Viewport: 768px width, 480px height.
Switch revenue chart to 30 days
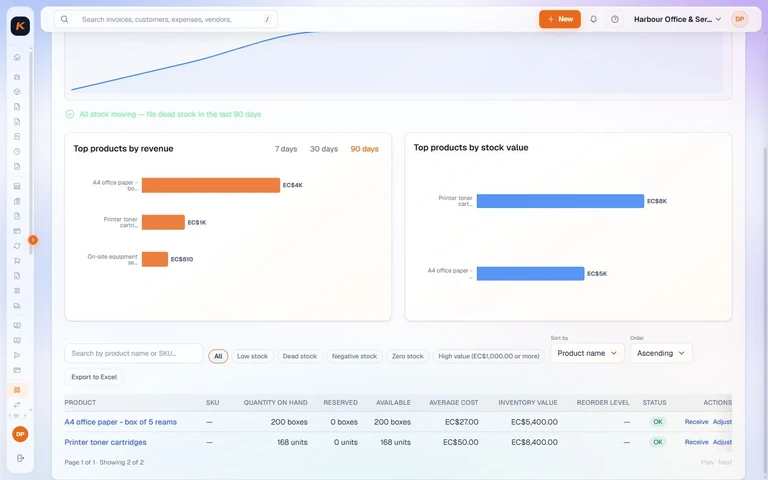[x=324, y=149]
